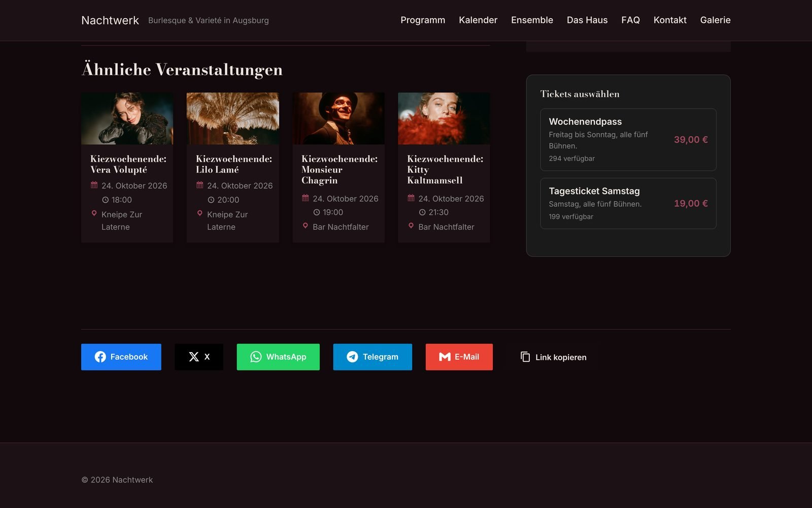The height and width of the screenshot is (508, 812).
Task: Click the clock icon next to 21:30
Action: 422,212
